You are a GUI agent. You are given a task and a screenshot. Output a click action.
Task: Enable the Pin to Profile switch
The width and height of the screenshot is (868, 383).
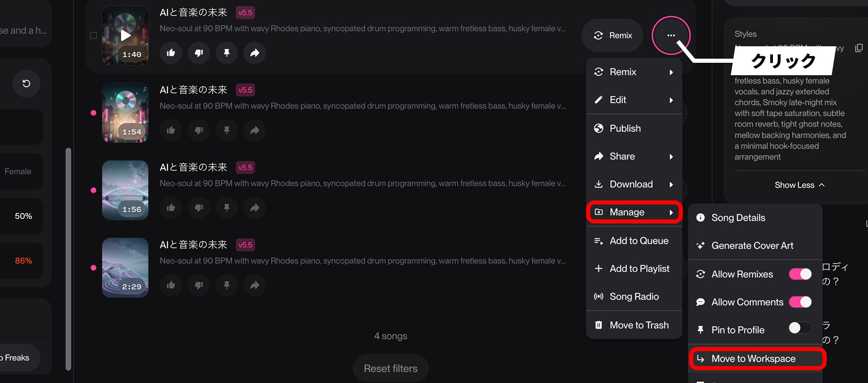[800, 328]
